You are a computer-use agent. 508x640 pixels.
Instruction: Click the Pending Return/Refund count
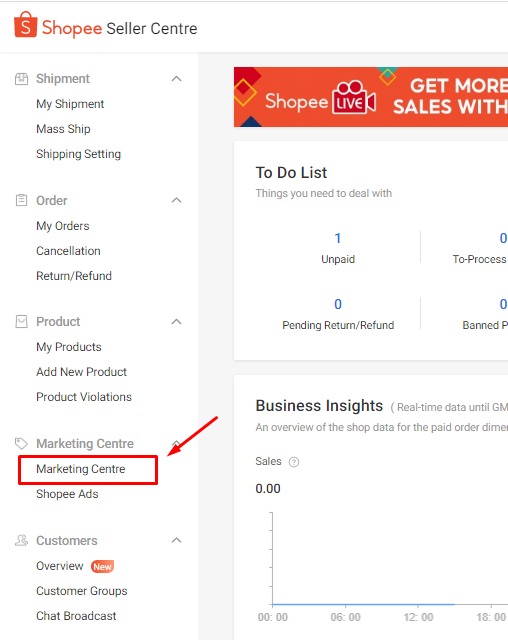[x=338, y=304]
